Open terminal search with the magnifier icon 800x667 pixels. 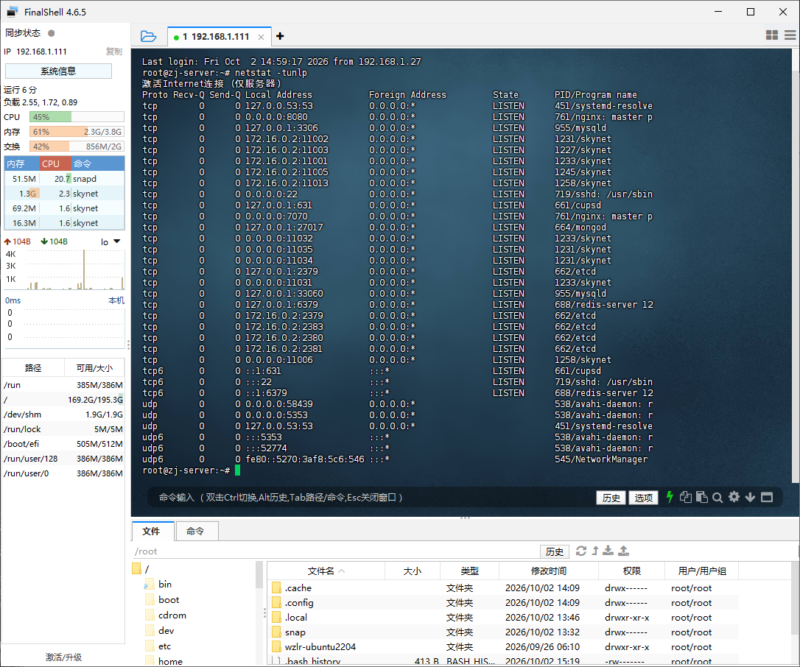click(x=717, y=498)
